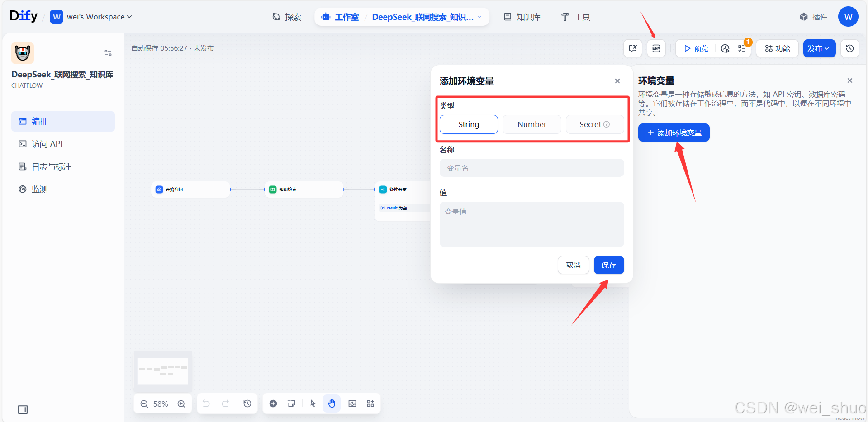Select 编排 in the sidebar
The image size is (868, 422).
[63, 121]
